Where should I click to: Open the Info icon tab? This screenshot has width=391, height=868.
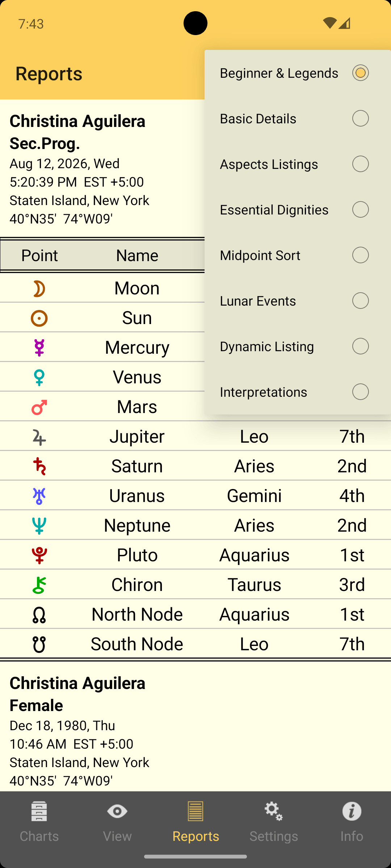[x=352, y=811]
